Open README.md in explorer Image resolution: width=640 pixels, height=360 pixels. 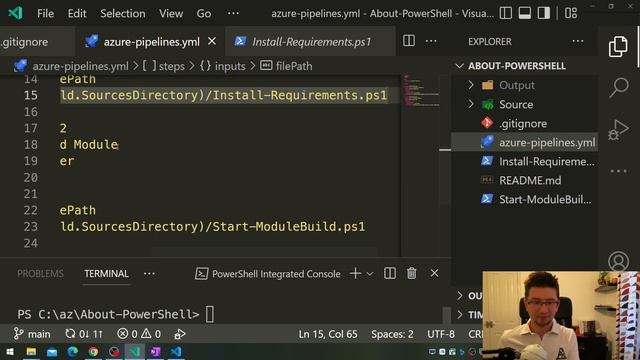pyautogui.click(x=524, y=180)
